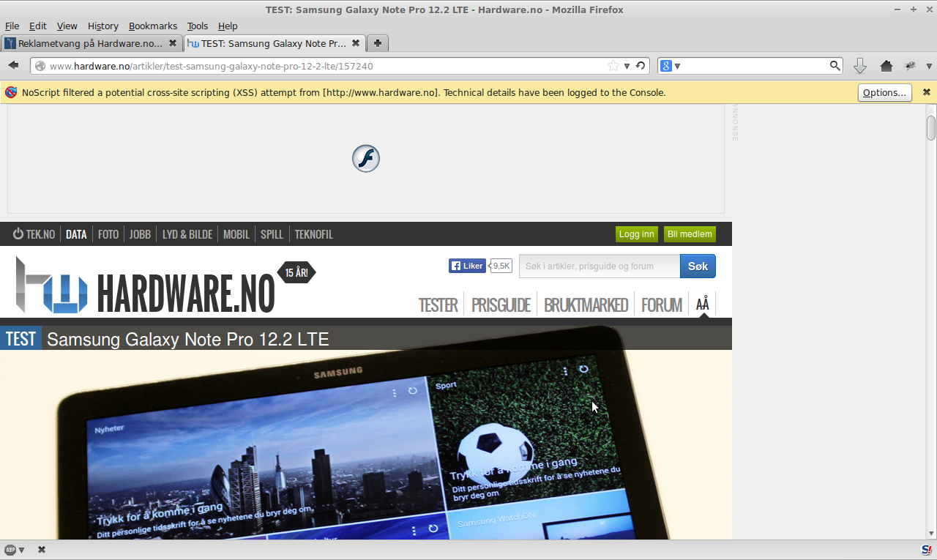
Task: Click the site identity globe icon
Action: coord(40,66)
